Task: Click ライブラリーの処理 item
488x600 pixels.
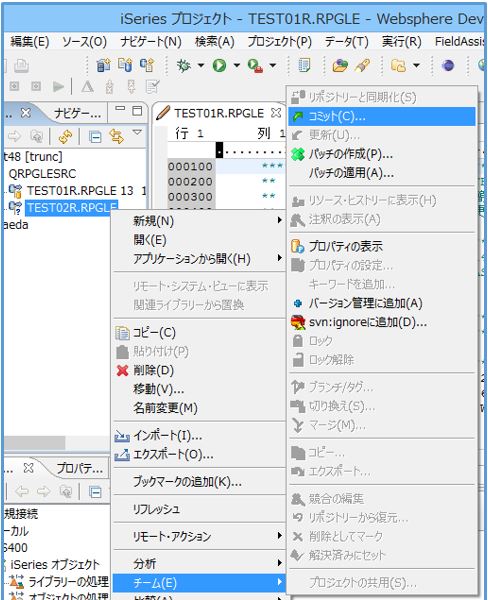Action: pos(69,582)
